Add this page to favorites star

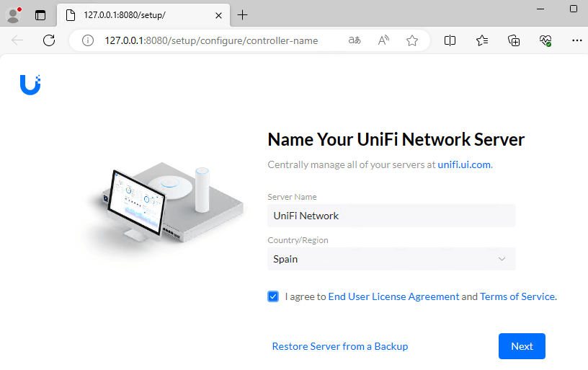pyautogui.click(x=412, y=41)
